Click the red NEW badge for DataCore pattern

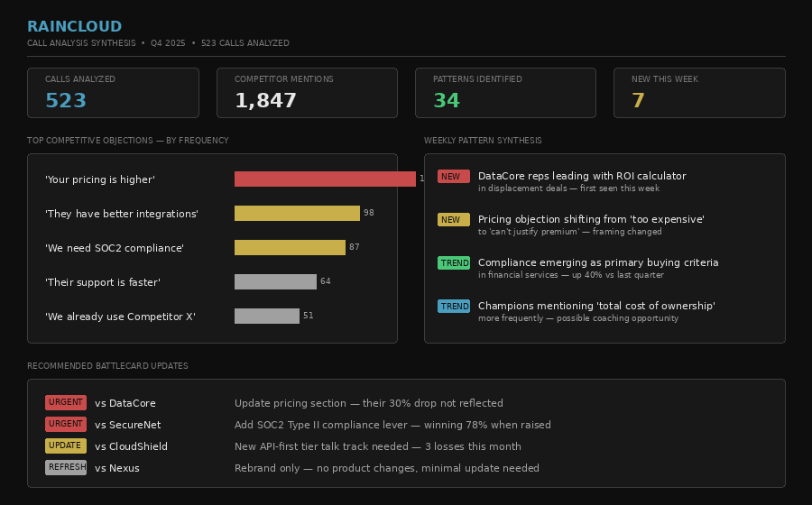point(453,177)
